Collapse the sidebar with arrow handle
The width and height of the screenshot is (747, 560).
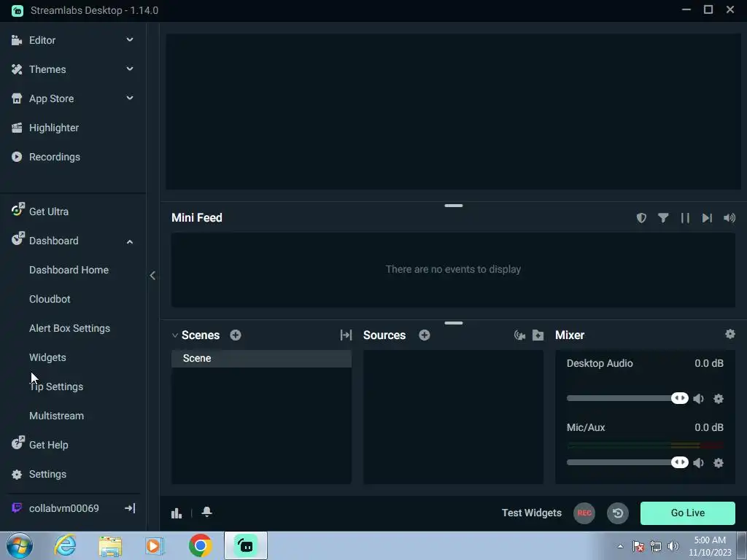pyautogui.click(x=152, y=275)
